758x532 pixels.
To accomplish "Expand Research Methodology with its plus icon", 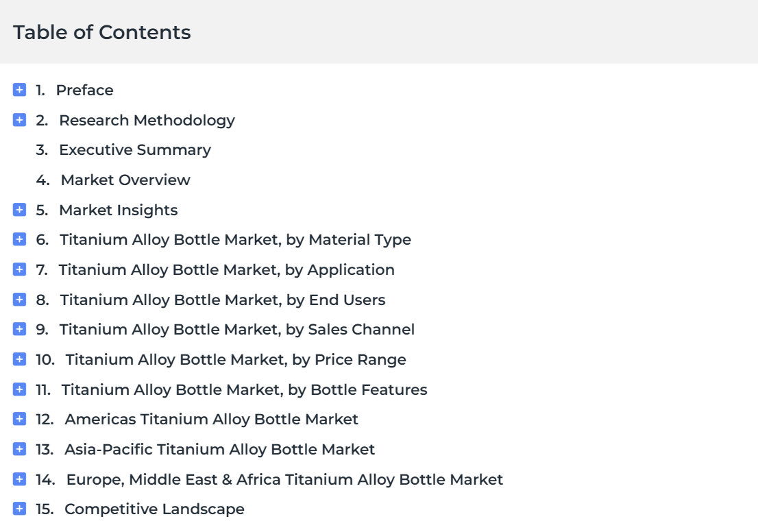I will tap(19, 119).
